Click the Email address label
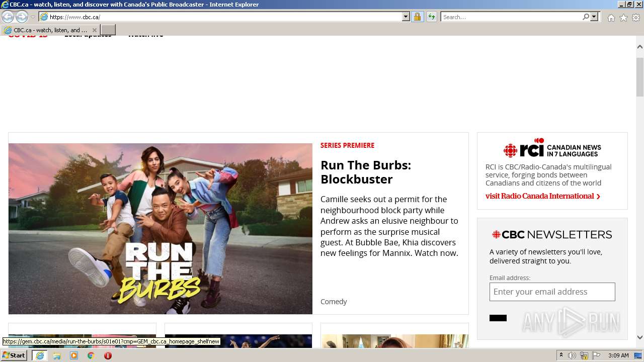This screenshot has height=362, width=644. point(510,278)
